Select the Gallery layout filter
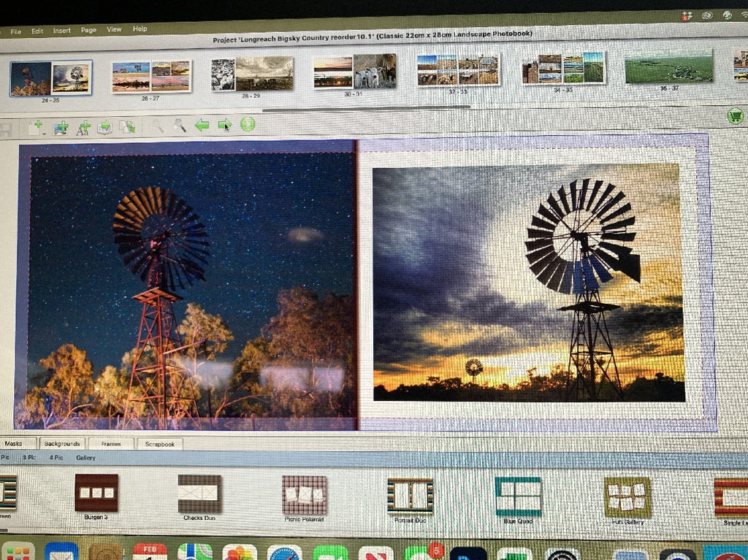The image size is (748, 560). 85,458
